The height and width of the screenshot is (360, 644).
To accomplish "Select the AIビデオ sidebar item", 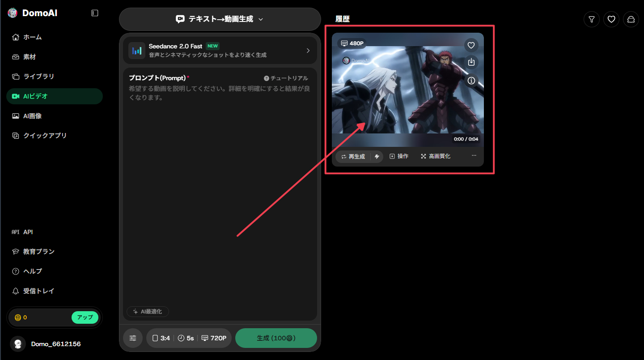I will point(55,96).
